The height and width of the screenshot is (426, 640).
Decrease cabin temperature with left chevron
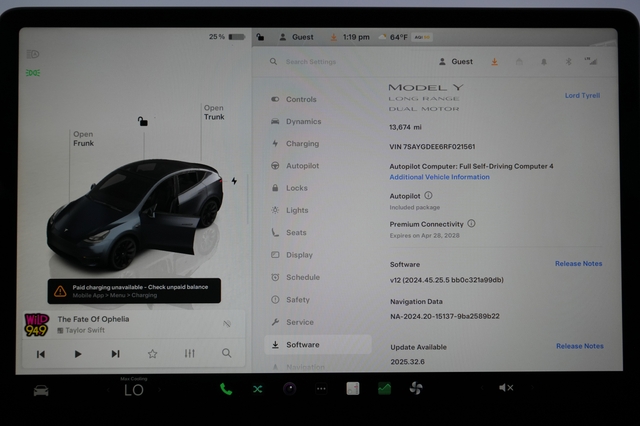(108, 390)
